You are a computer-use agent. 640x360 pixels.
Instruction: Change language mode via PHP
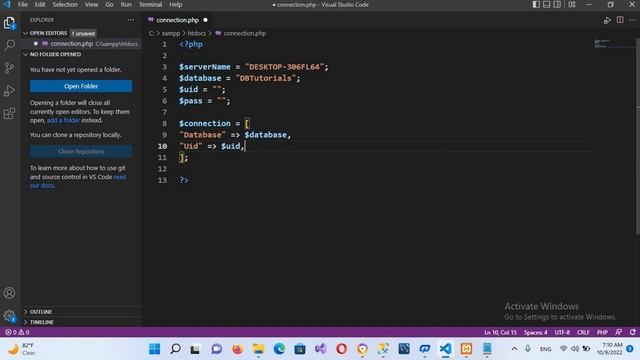tap(602, 332)
